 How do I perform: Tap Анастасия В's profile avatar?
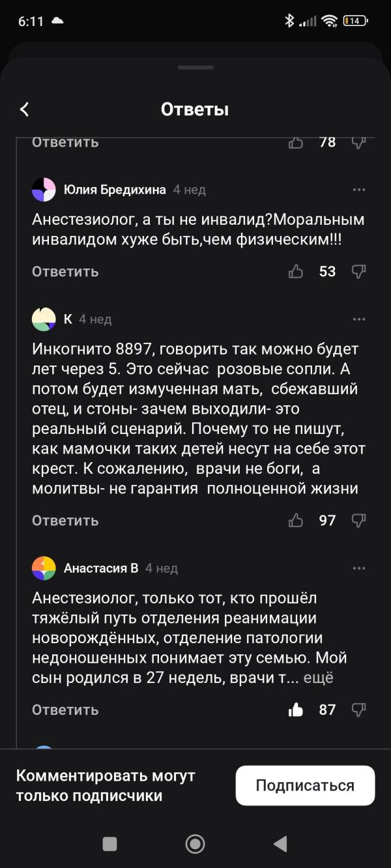point(44,568)
